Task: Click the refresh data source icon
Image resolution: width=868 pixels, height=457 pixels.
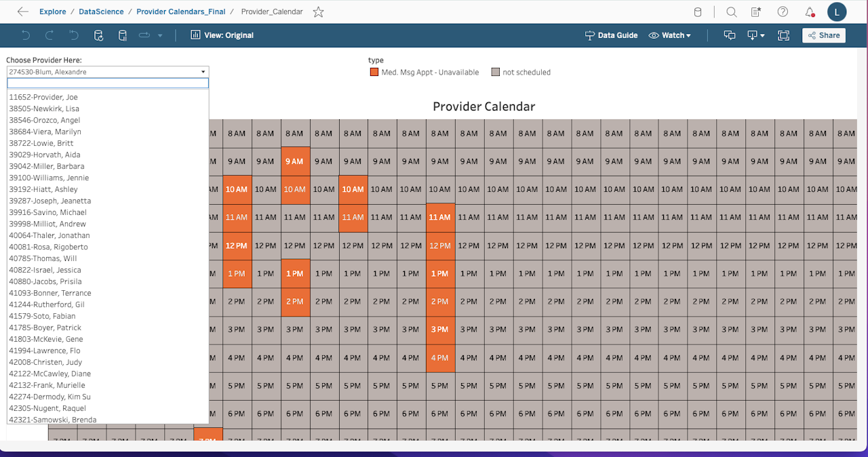Action: click(98, 35)
